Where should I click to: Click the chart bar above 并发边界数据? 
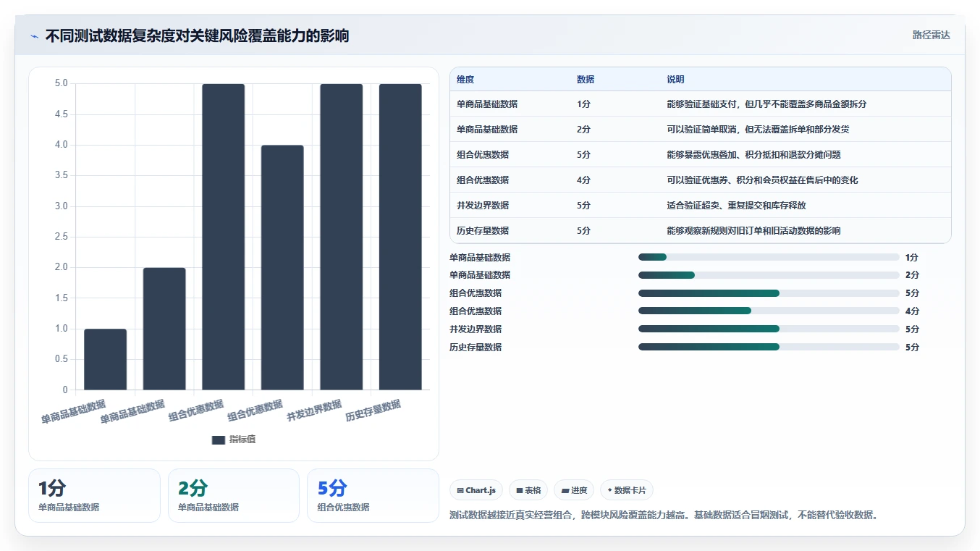342,237
